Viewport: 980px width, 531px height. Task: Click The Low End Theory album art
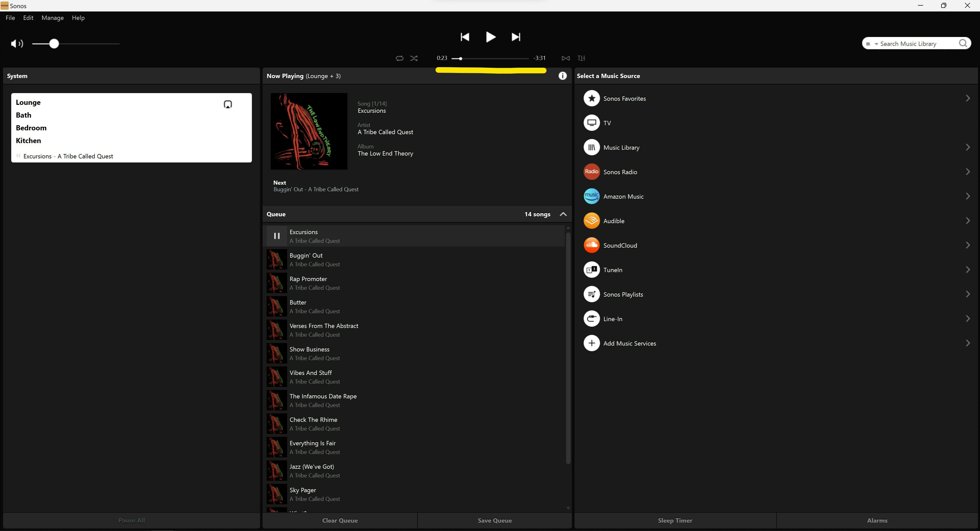click(309, 131)
